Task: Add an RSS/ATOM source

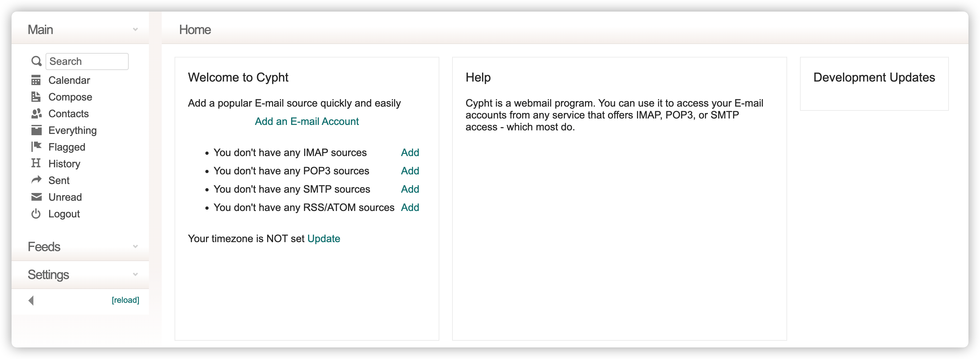Action: [x=410, y=207]
